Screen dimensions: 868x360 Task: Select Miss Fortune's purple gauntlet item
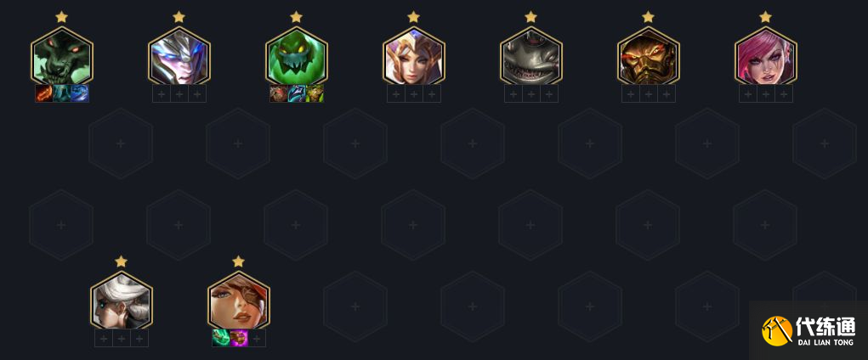click(239, 338)
